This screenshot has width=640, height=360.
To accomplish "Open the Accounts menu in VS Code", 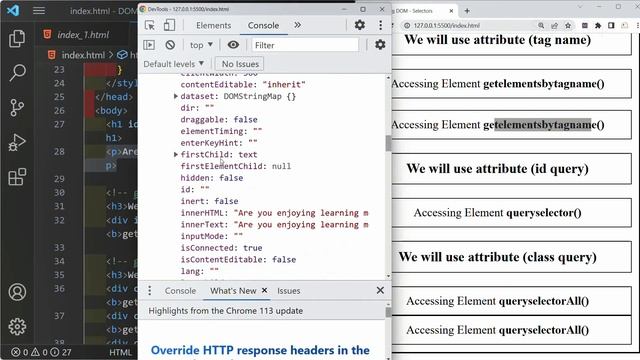I will pyautogui.click(x=17, y=292).
